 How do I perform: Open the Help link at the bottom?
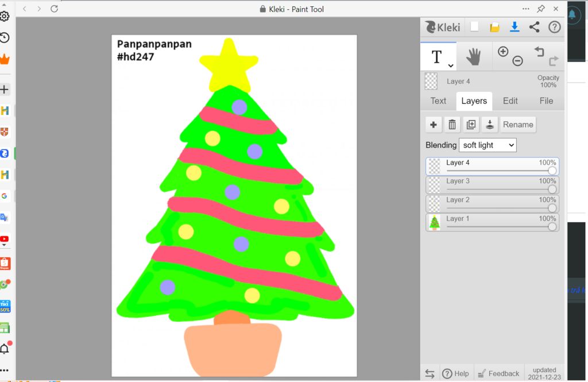tap(455, 374)
